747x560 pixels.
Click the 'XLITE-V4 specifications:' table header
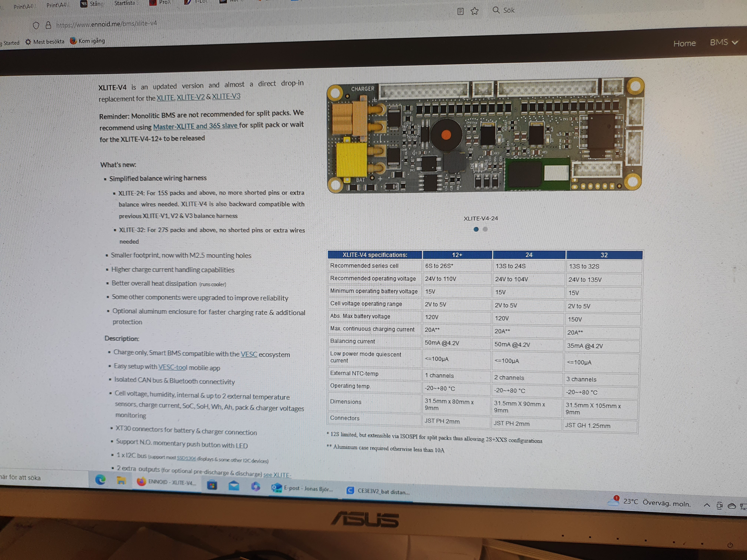[x=375, y=255]
